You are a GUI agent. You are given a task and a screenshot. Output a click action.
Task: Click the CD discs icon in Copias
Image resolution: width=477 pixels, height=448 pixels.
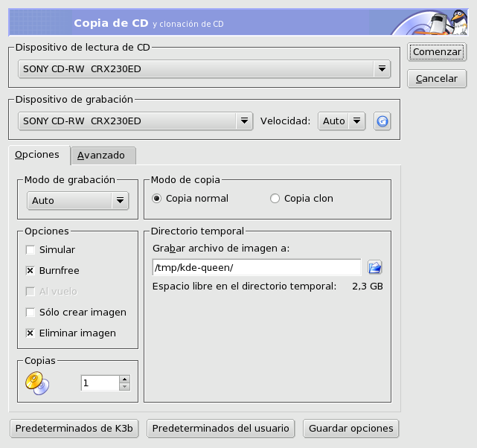pos(37,383)
